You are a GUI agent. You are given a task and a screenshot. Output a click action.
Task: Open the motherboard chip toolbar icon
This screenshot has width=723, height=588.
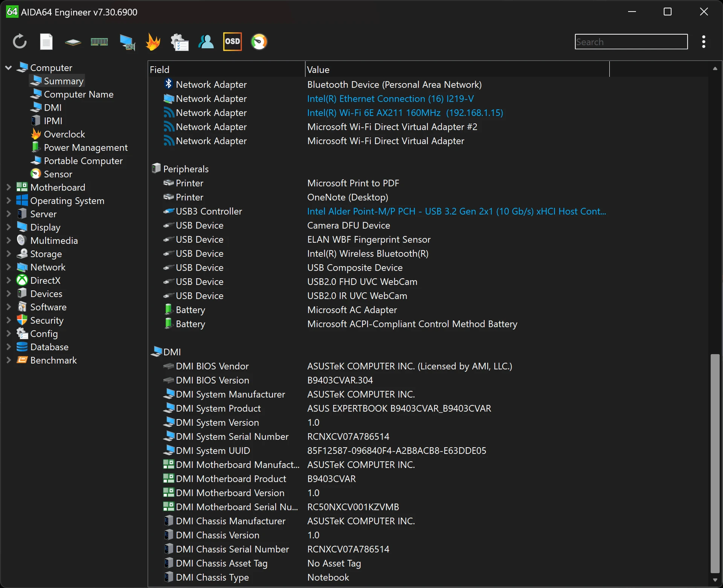pyautogui.click(x=73, y=42)
